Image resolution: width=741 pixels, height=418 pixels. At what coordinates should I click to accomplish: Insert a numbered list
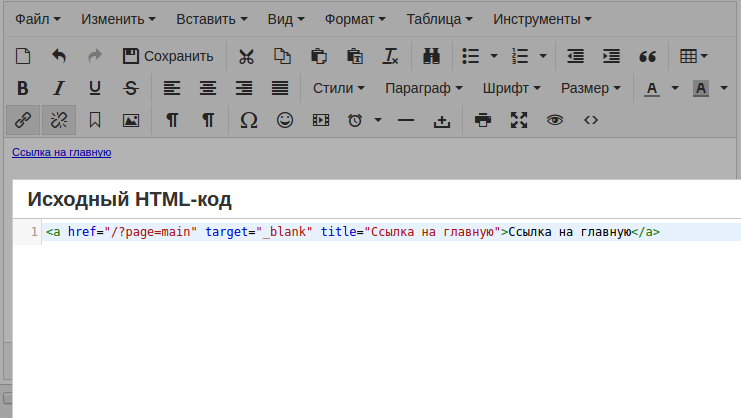coord(520,56)
